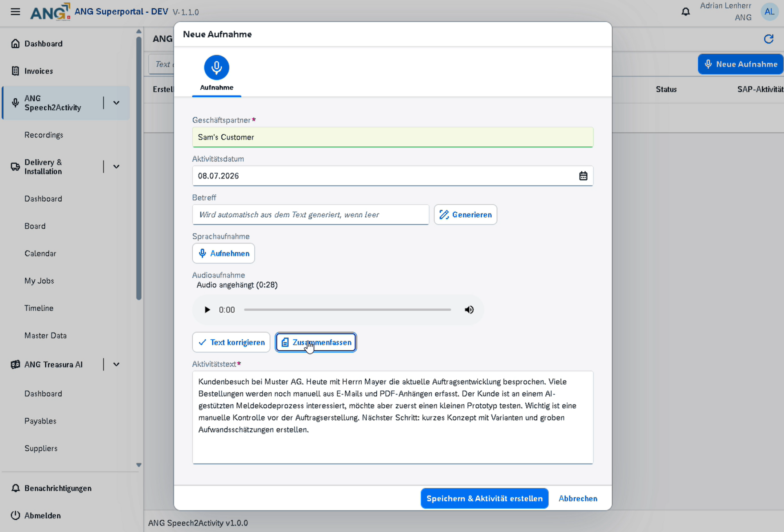This screenshot has height=532, width=784.
Task: Open the notifications bell in header
Action: (686, 11)
